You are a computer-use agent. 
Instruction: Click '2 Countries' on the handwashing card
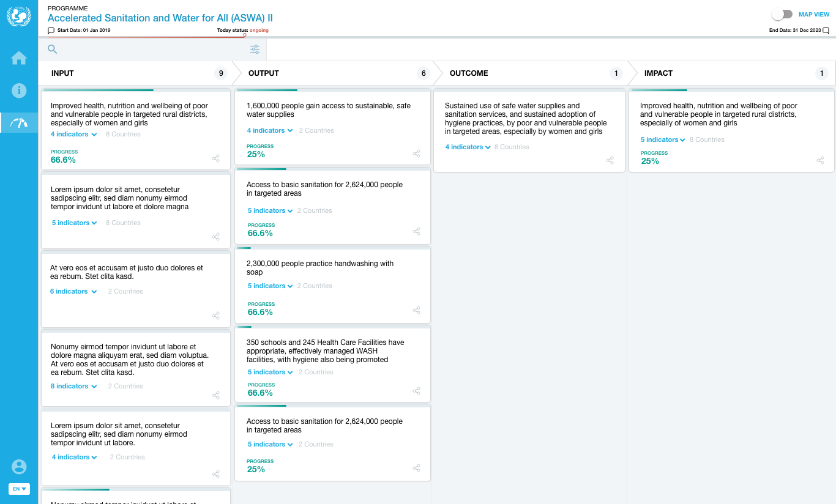[315, 286]
